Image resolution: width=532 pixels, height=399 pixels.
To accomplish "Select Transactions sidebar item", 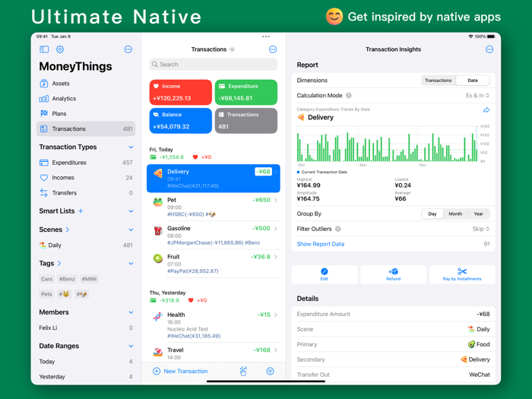I will pyautogui.click(x=86, y=129).
